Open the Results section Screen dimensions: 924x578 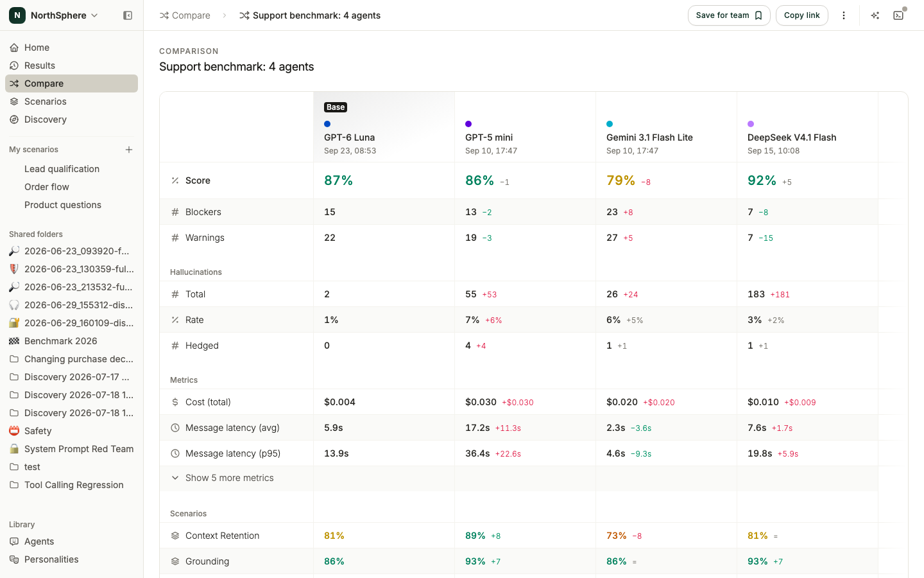pos(71,66)
